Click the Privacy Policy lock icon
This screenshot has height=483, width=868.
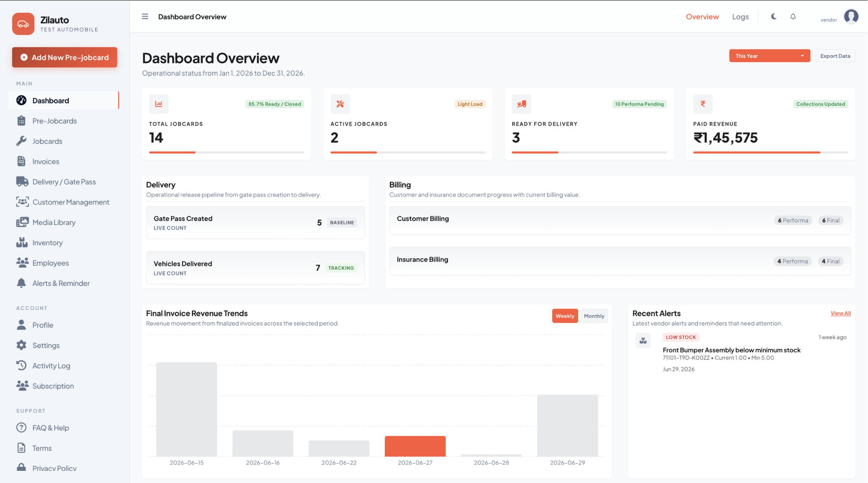coord(21,468)
